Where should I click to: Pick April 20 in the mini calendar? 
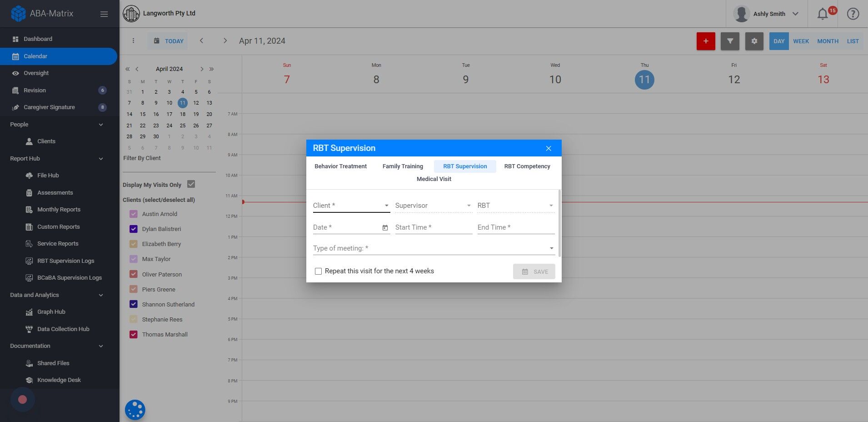(209, 114)
